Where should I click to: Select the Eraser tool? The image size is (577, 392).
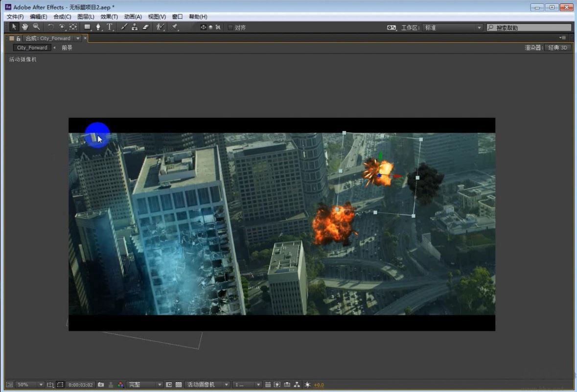click(x=144, y=27)
